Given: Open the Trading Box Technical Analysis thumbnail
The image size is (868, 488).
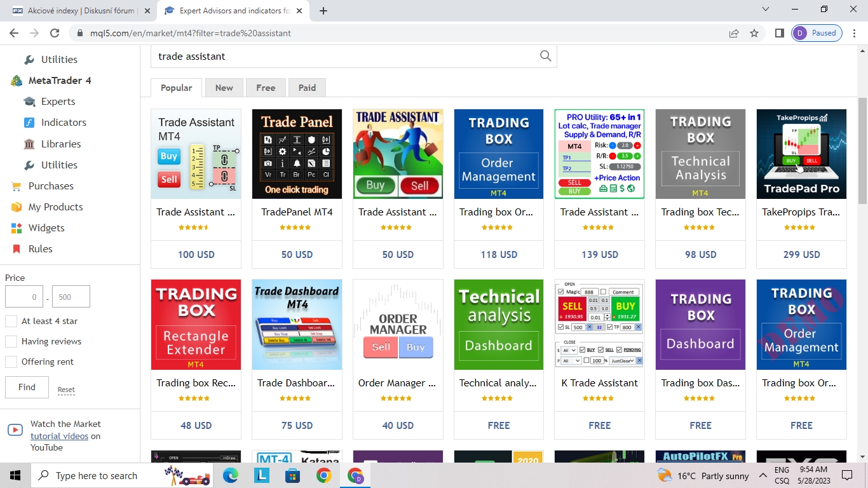Looking at the screenshot, I should 700,154.
